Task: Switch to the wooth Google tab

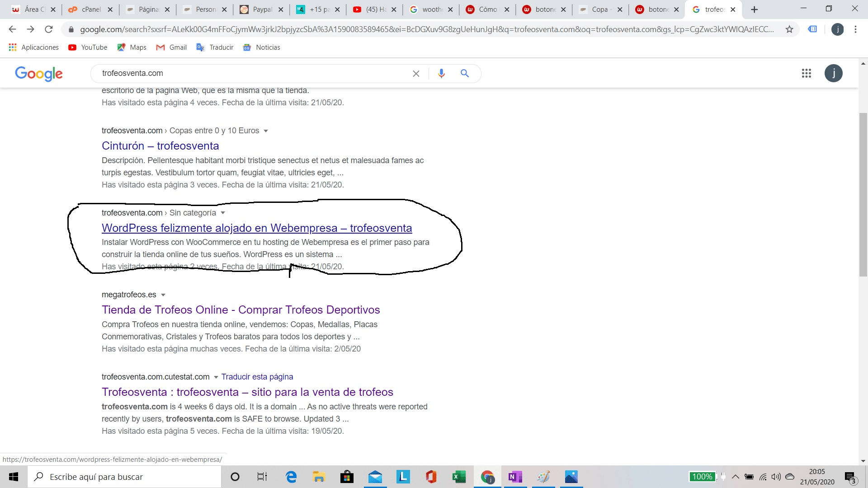Action: pyautogui.click(x=431, y=9)
